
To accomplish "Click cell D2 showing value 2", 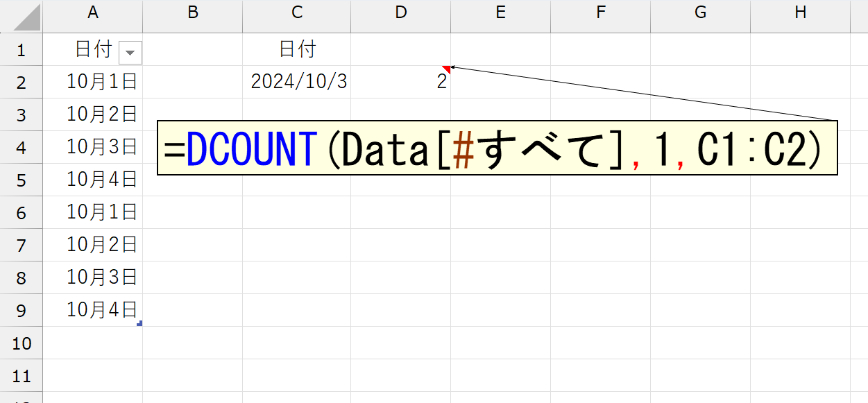I will (401, 82).
